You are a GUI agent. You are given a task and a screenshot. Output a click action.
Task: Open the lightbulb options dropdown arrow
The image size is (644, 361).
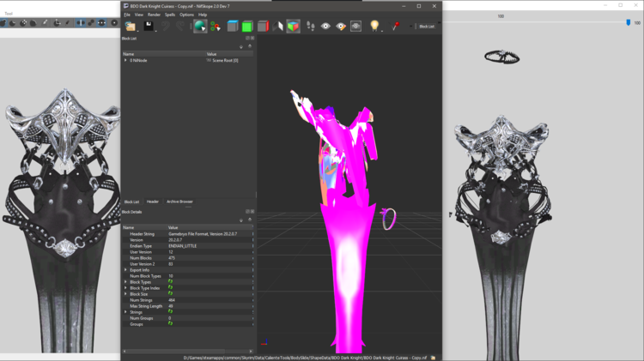[x=382, y=31]
